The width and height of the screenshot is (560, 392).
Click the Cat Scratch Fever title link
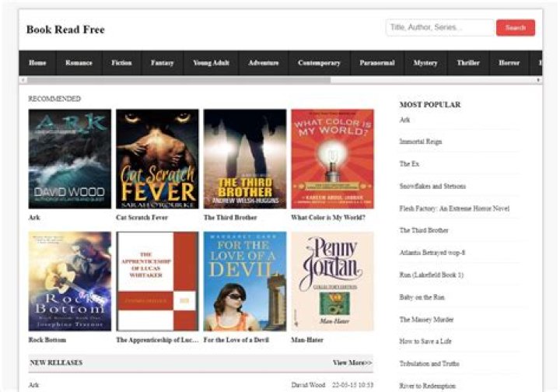point(142,218)
